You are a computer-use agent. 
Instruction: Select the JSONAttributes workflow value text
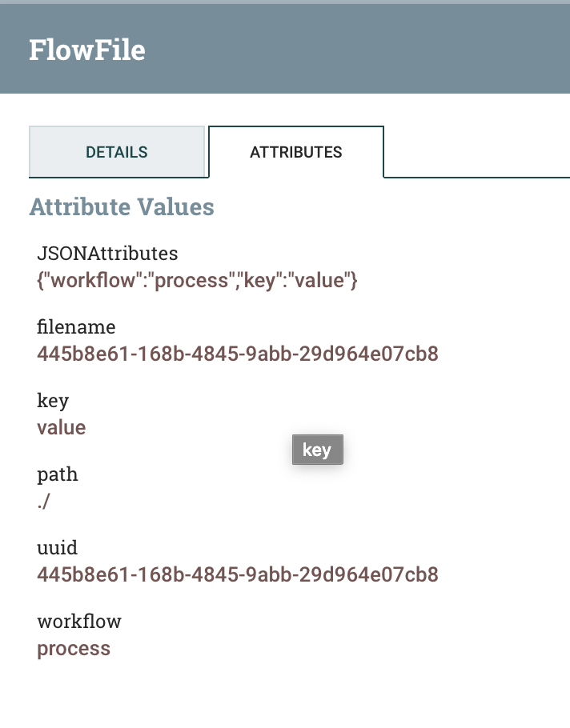[195, 281]
